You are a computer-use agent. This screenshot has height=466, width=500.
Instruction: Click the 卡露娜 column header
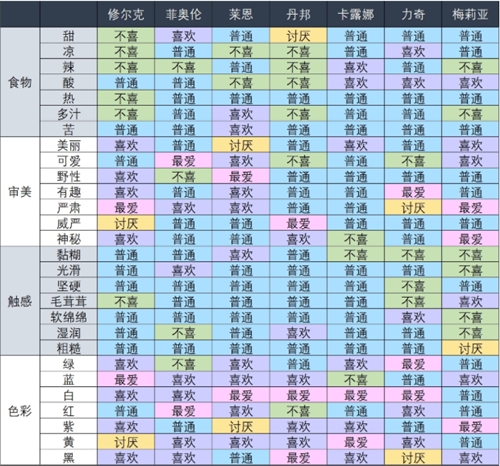(x=356, y=14)
